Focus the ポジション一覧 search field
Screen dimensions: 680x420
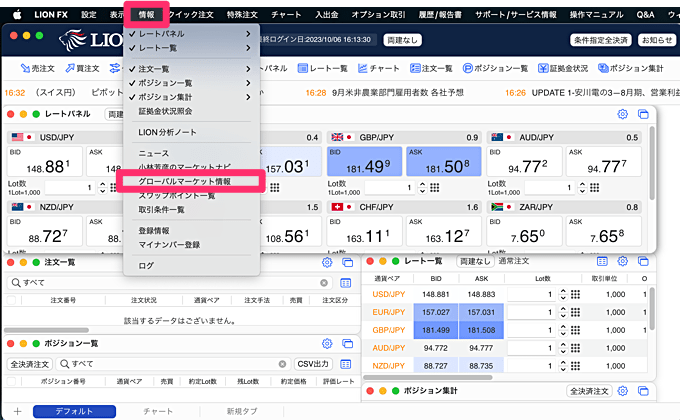(x=173, y=364)
